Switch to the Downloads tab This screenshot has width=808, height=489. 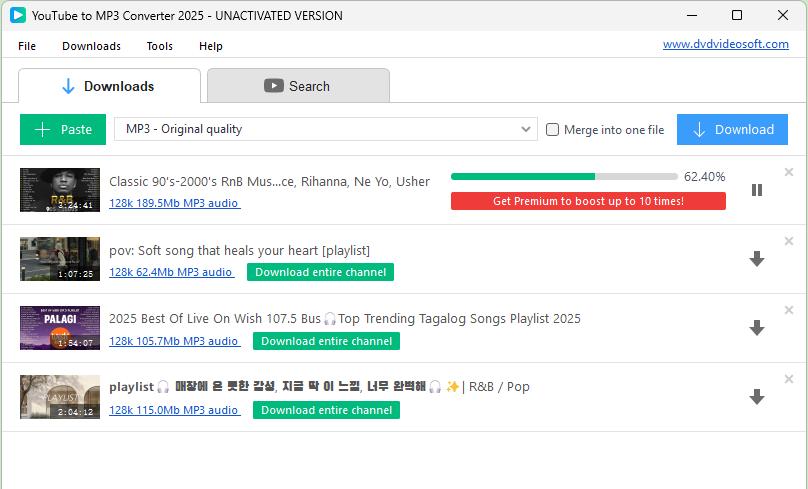pyautogui.click(x=109, y=86)
